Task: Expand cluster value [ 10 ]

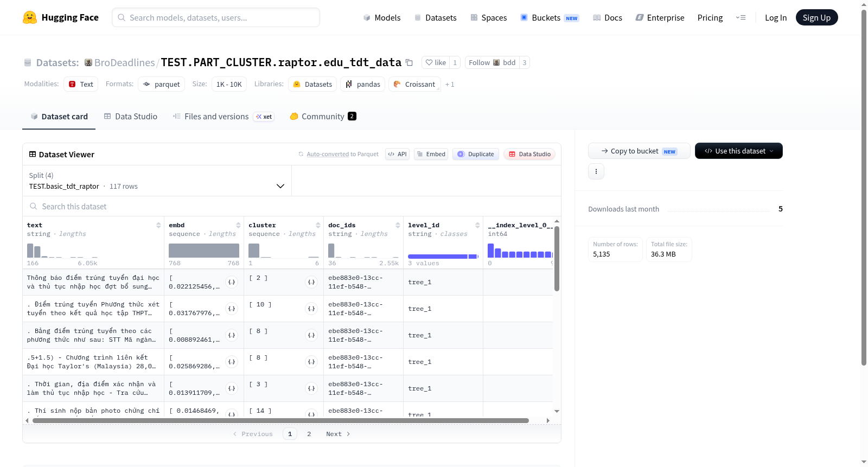Action: click(311, 309)
